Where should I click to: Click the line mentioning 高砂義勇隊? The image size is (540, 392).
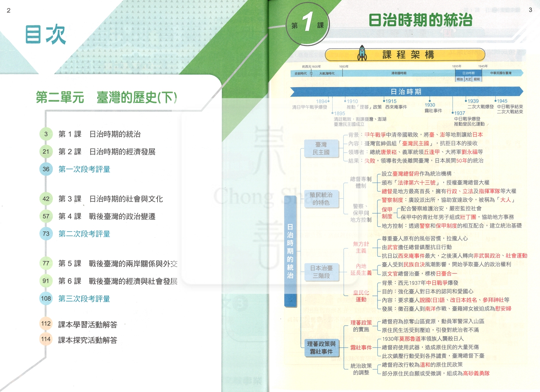(x=436, y=373)
